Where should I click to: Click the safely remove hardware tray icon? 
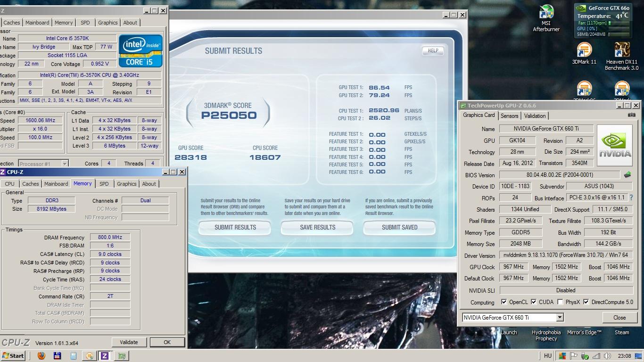pyautogui.click(x=585, y=356)
